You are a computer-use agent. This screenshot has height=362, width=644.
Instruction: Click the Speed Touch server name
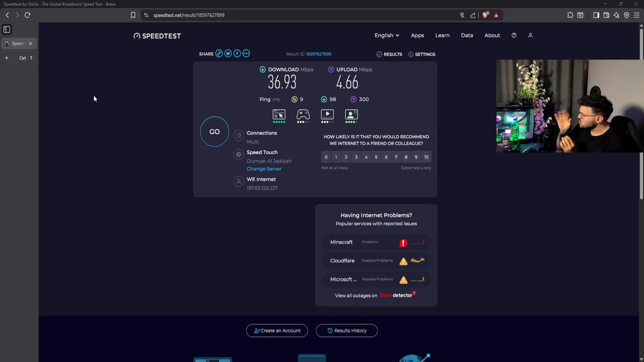[262, 152]
